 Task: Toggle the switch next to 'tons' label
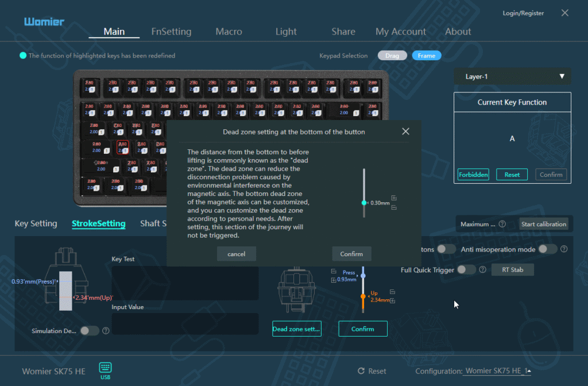[x=446, y=249]
